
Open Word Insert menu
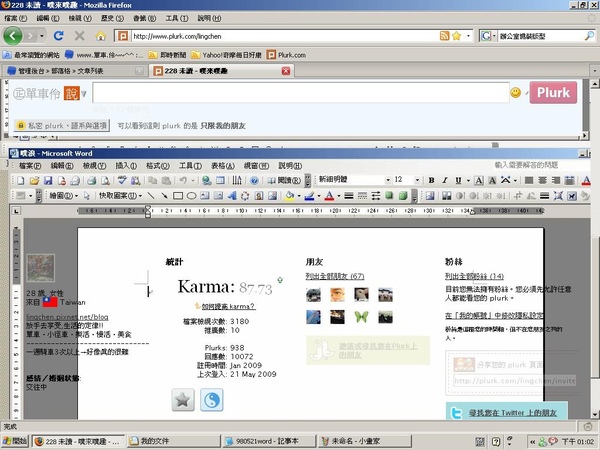[x=126, y=166]
